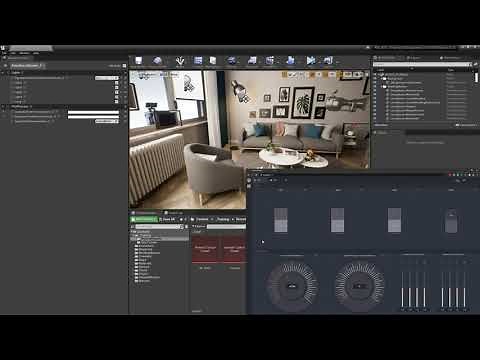The height and width of the screenshot is (360, 480).
Task: Open the Marketplace toolbar icon
Action: coord(213,61)
